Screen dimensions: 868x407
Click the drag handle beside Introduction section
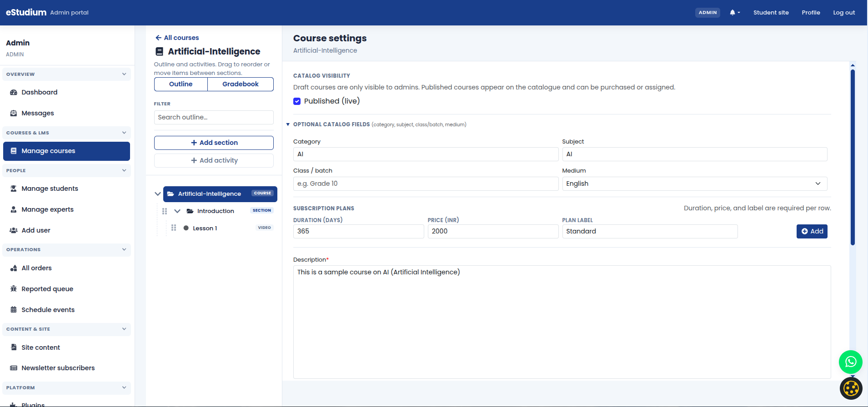165,211
